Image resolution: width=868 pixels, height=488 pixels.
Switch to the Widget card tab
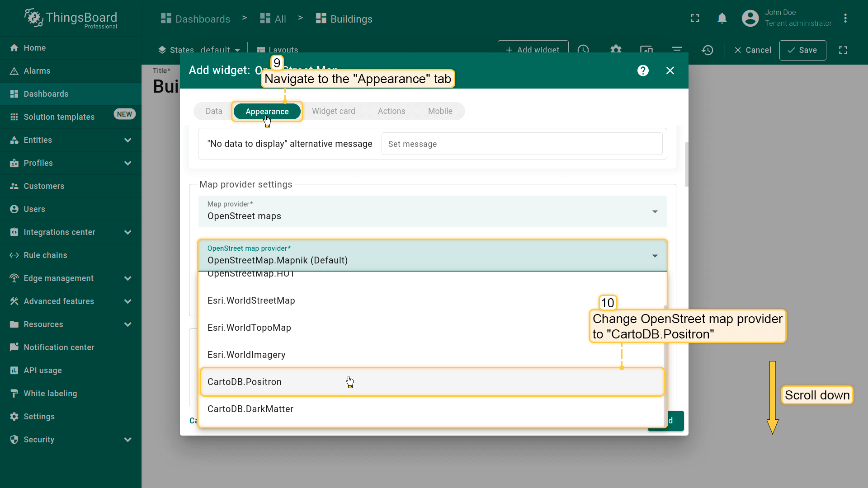pyautogui.click(x=333, y=111)
